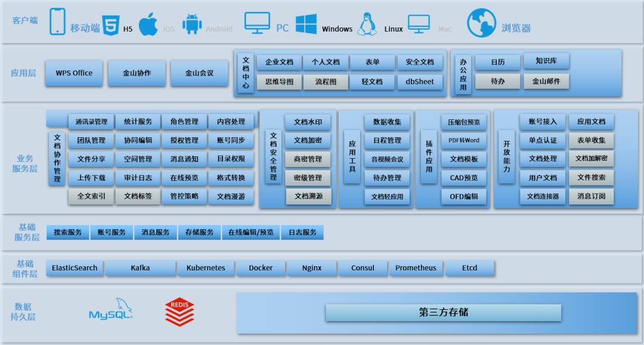
Task: Select the HTML5 H5 icon
Action: pyautogui.click(x=111, y=25)
